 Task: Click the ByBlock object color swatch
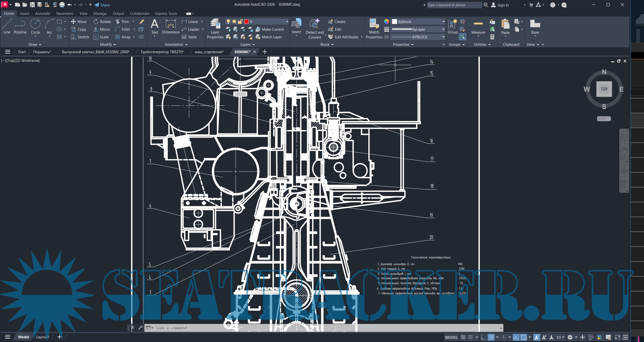(x=395, y=22)
